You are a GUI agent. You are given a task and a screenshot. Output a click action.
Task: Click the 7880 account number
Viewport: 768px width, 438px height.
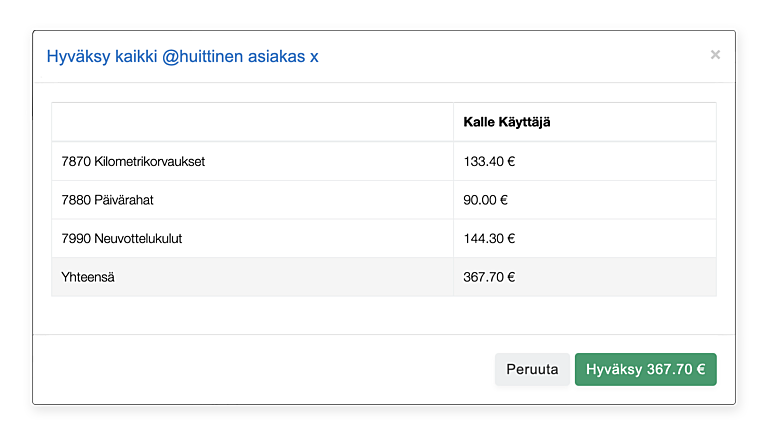pyautogui.click(x=75, y=200)
